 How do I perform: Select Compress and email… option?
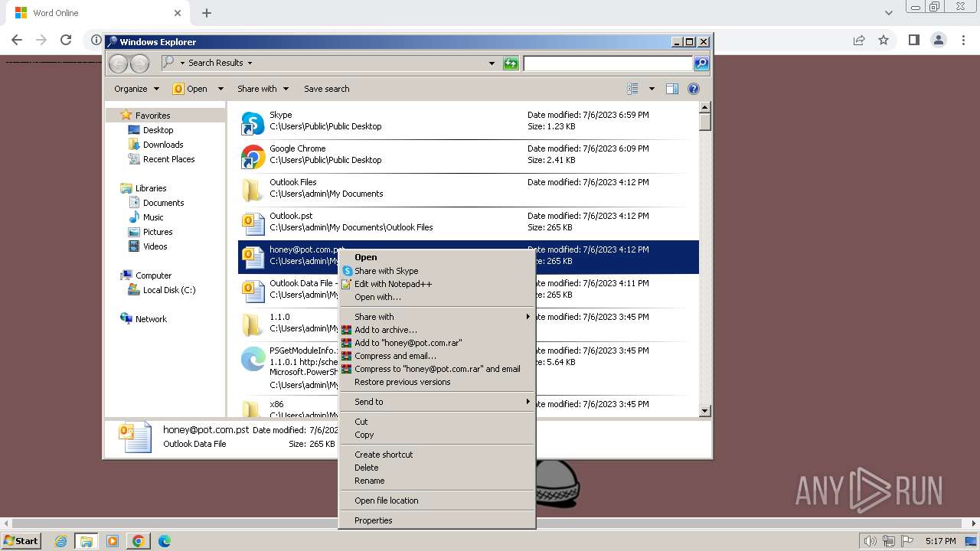point(437,356)
